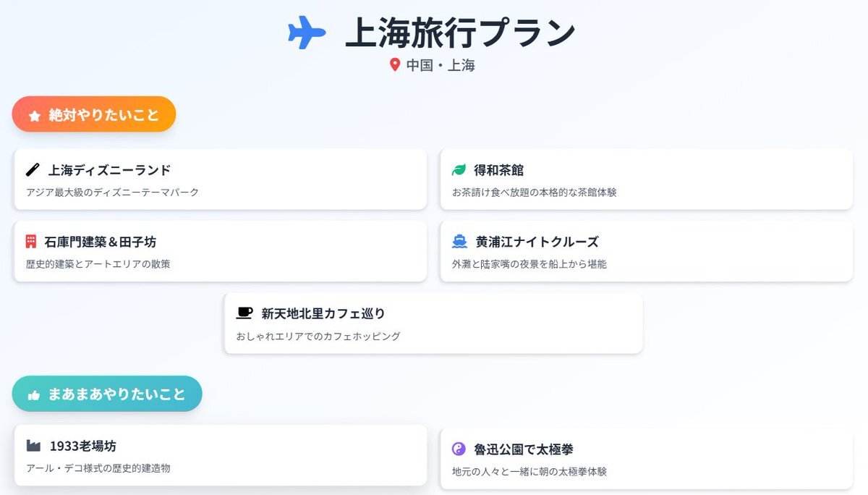Viewport: 868px width, 495px height.
Task: Click the blue ship icon for 黄浦江ナイトクルーズ
Action: pos(459,242)
